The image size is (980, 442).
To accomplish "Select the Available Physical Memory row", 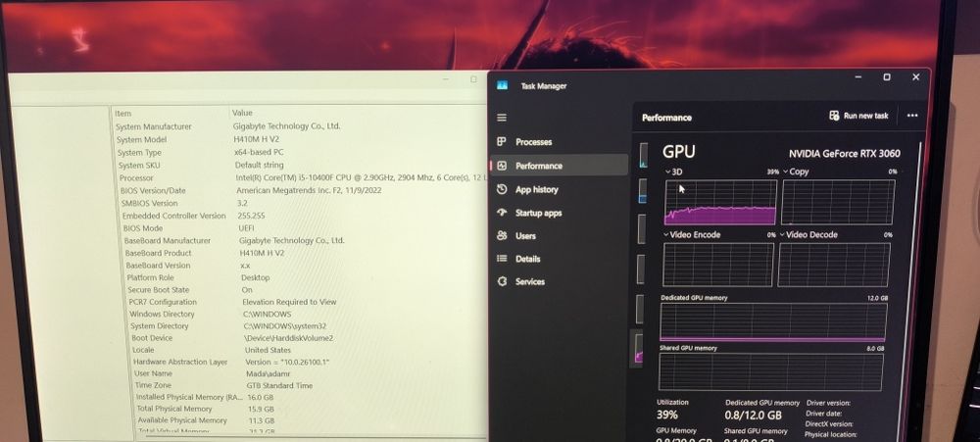I will tap(312, 420).
